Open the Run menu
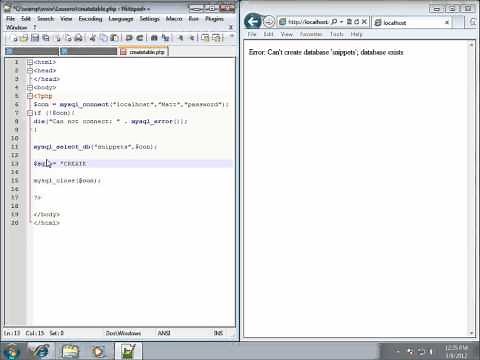The height and width of the screenshot is (360, 480). pos(193,19)
